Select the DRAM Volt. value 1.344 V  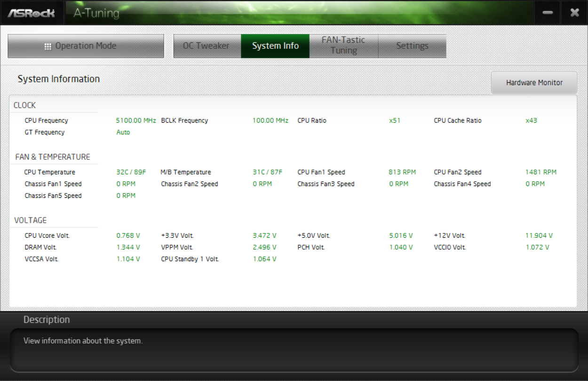(x=128, y=247)
